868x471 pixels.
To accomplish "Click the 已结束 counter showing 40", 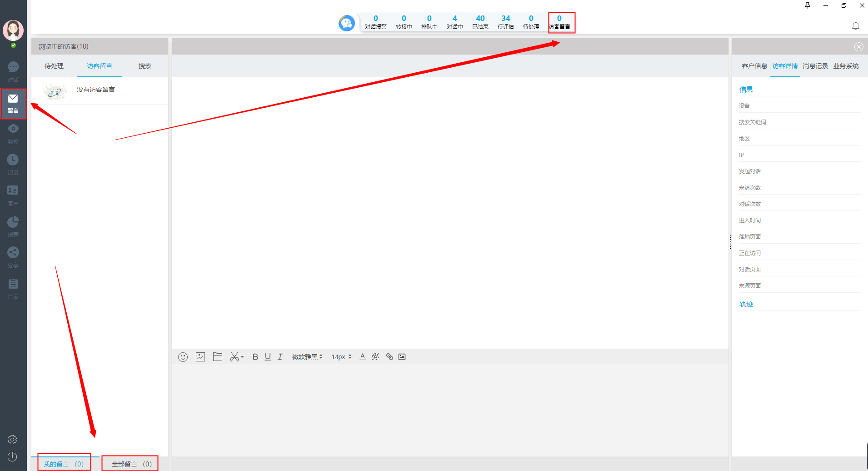I will 480,22.
